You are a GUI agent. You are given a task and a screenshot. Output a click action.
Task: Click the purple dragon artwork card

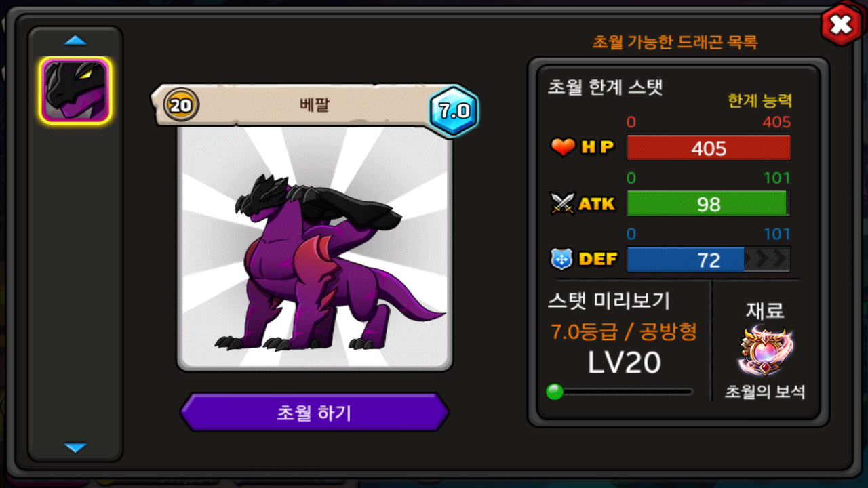pos(315,247)
